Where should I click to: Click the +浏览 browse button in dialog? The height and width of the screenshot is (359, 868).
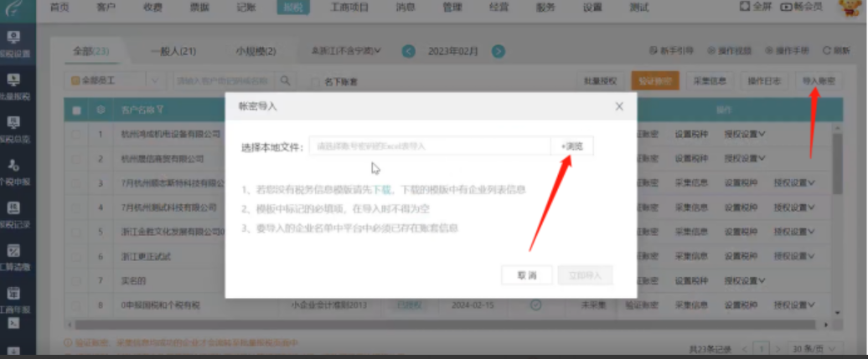[x=571, y=146]
